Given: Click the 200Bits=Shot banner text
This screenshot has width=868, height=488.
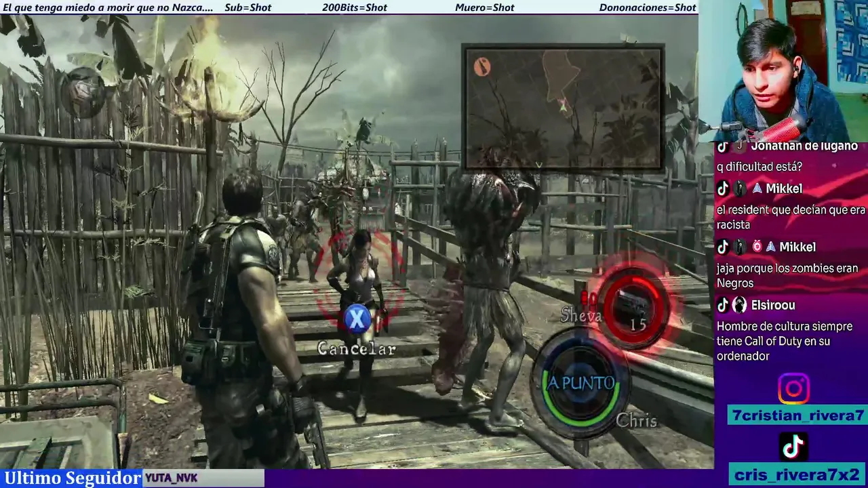Looking at the screenshot, I should click(x=355, y=7).
